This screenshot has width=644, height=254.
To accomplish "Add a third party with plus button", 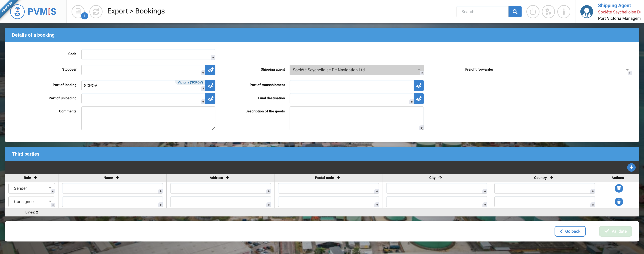I will (631, 167).
